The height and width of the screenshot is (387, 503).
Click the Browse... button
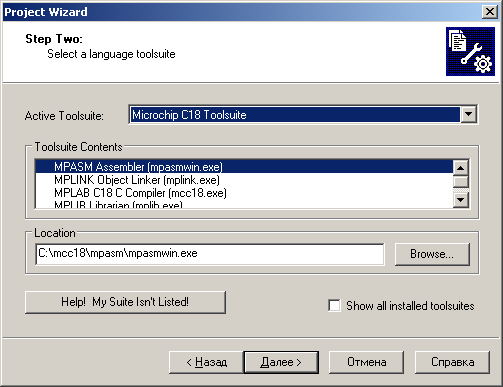[432, 254]
